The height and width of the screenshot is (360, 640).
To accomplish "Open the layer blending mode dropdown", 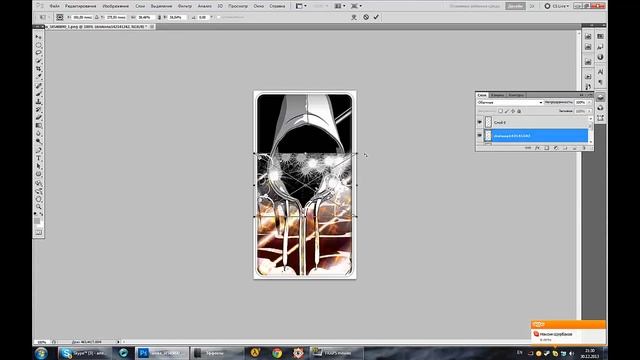I will [x=510, y=102].
